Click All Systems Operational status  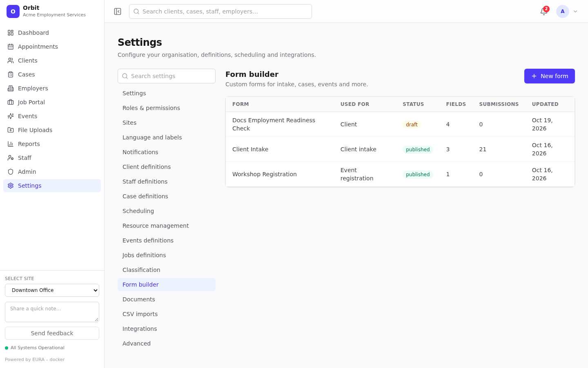tap(35, 348)
